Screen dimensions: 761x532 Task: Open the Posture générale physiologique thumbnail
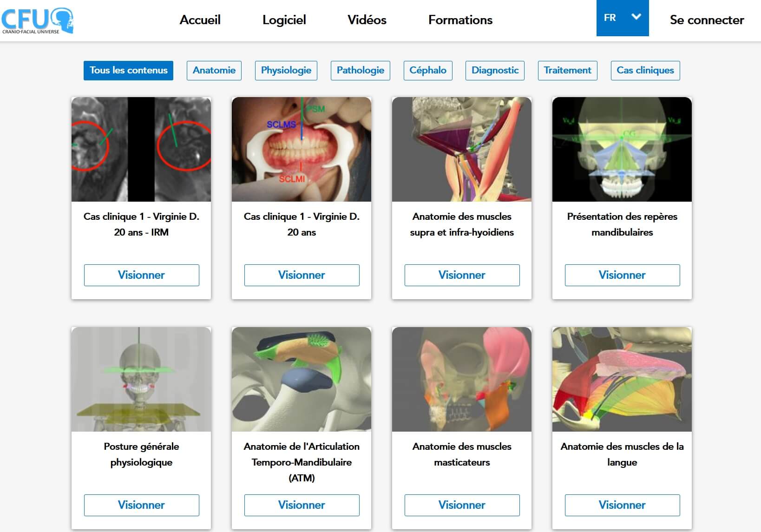coord(141,379)
